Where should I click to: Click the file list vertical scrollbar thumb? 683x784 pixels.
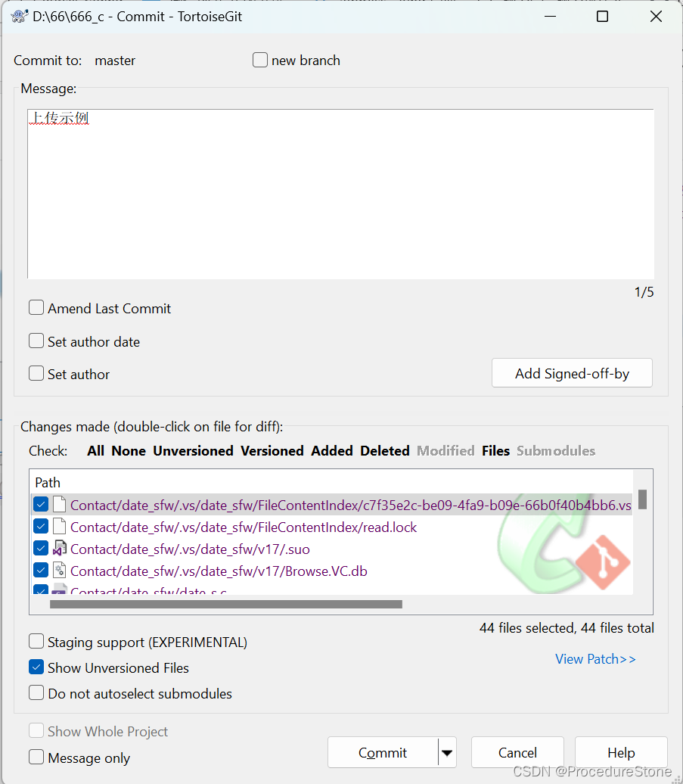point(642,499)
